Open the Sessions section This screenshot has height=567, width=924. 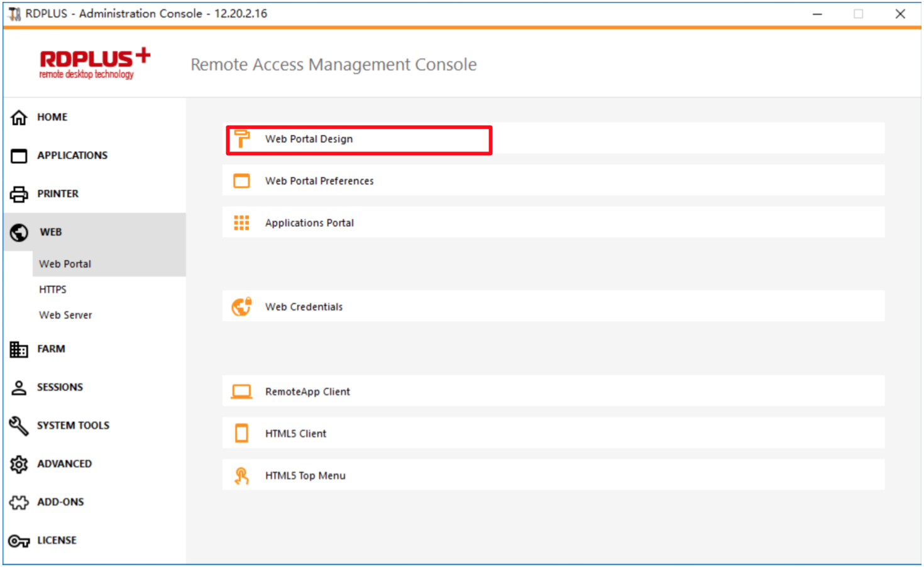point(60,387)
